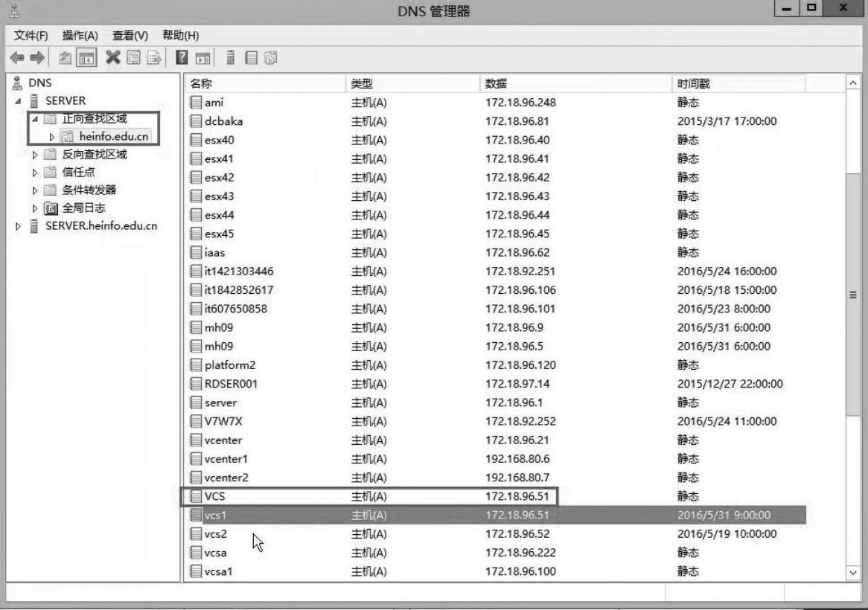The height and width of the screenshot is (610, 868).
Task: Click the folder icon of 反向查找区域
Action: 50,154
